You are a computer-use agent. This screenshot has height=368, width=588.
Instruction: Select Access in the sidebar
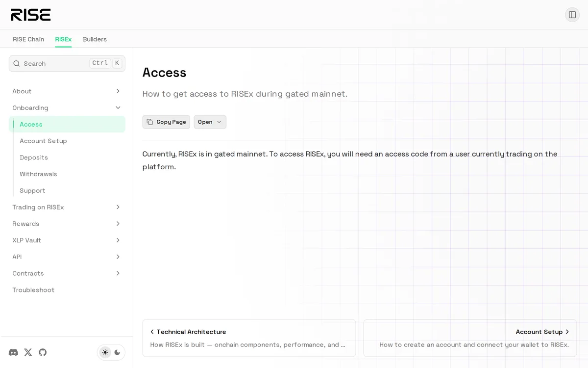pyautogui.click(x=67, y=124)
